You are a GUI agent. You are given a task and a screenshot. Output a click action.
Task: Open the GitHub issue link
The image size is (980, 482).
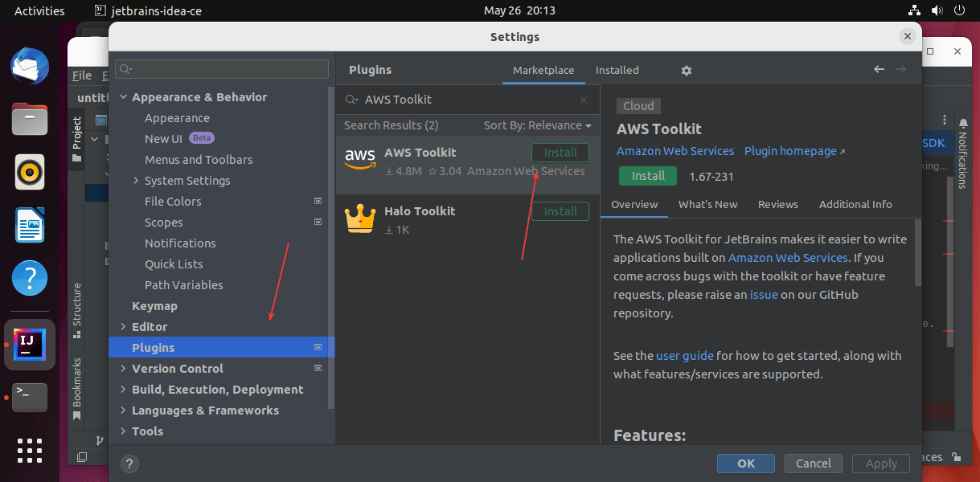point(764,294)
